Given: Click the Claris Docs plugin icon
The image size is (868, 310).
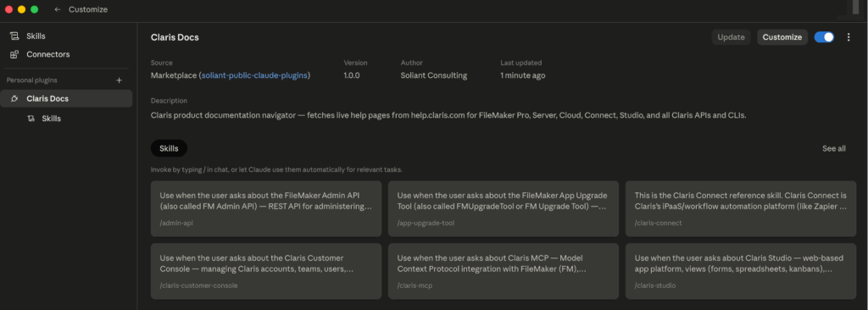Looking at the screenshot, I should (x=14, y=98).
